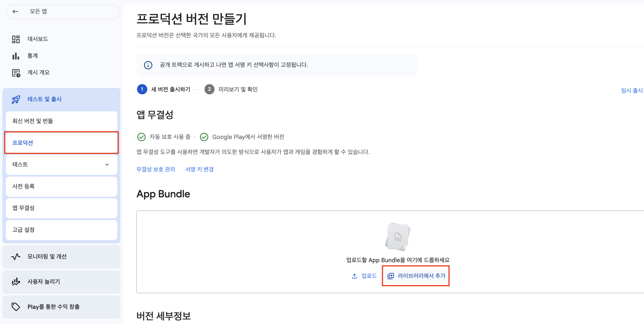Collapse the 테스트 및 출시 group

(44, 99)
